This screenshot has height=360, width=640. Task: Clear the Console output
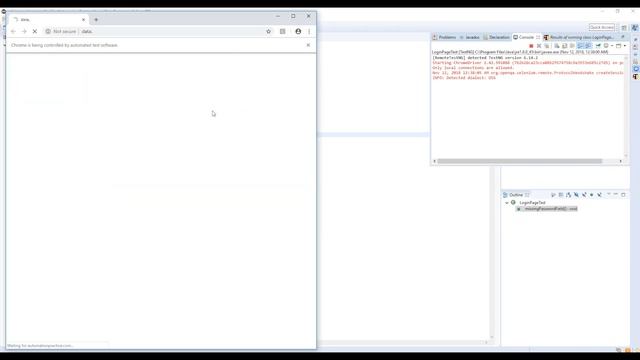[x=556, y=46]
